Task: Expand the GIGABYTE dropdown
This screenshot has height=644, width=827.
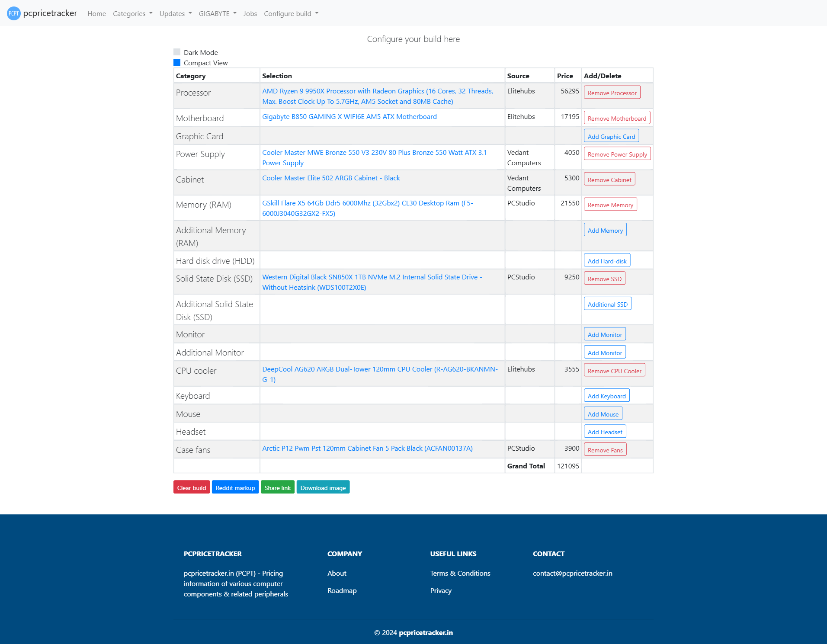Action: [x=218, y=13]
